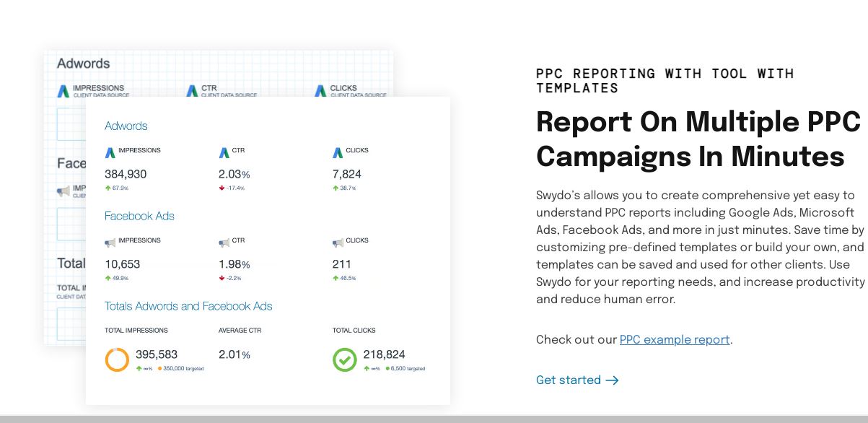The width and height of the screenshot is (868, 423).
Task: Click the 384,930 impressions value
Action: tap(126, 174)
